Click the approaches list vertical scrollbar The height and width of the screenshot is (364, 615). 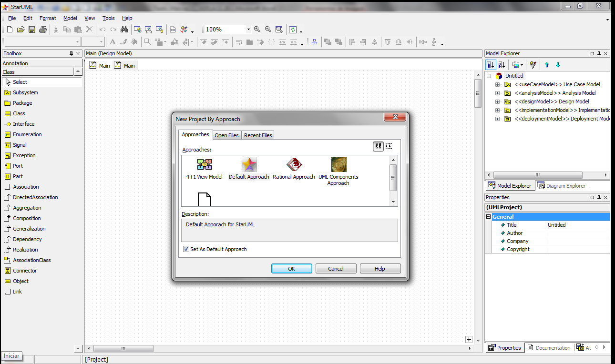click(393, 181)
